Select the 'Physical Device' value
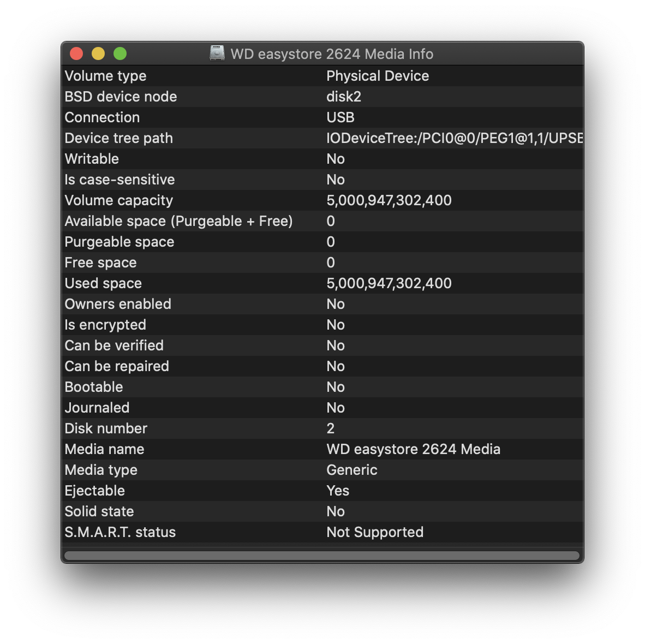 coord(378,76)
